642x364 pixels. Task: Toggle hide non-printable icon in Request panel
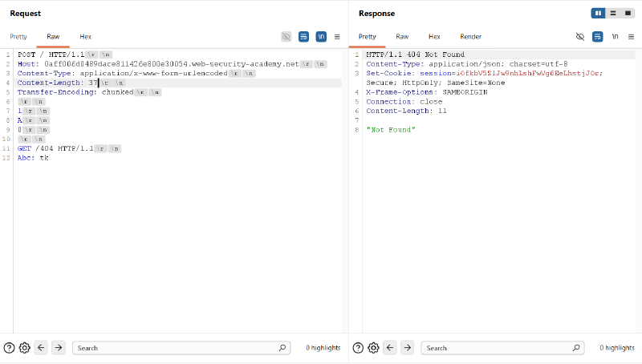[x=286, y=37]
